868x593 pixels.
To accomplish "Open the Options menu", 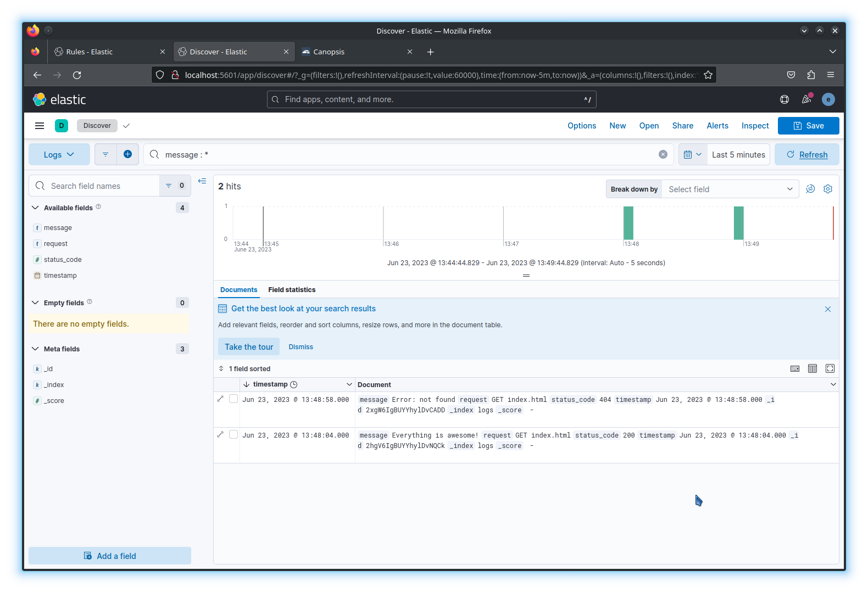I will tap(582, 126).
